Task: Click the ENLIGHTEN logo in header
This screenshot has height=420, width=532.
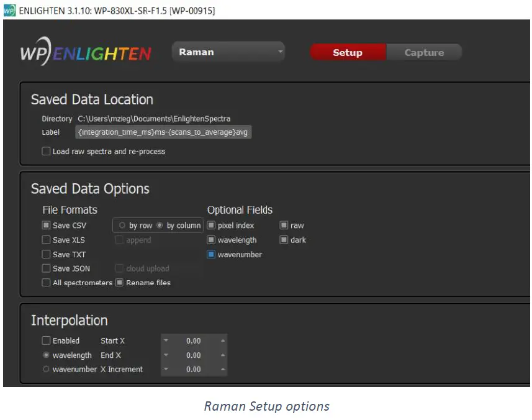Action: pyautogui.click(x=86, y=53)
